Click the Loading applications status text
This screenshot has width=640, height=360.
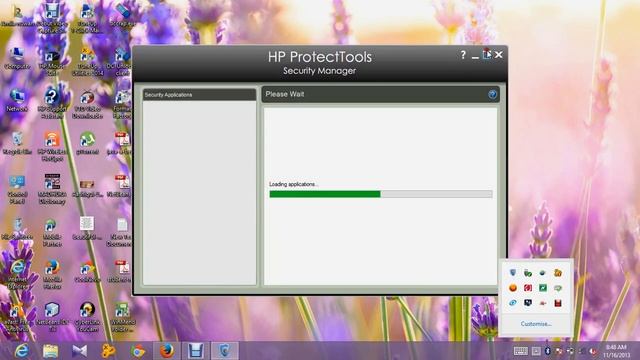[293, 184]
